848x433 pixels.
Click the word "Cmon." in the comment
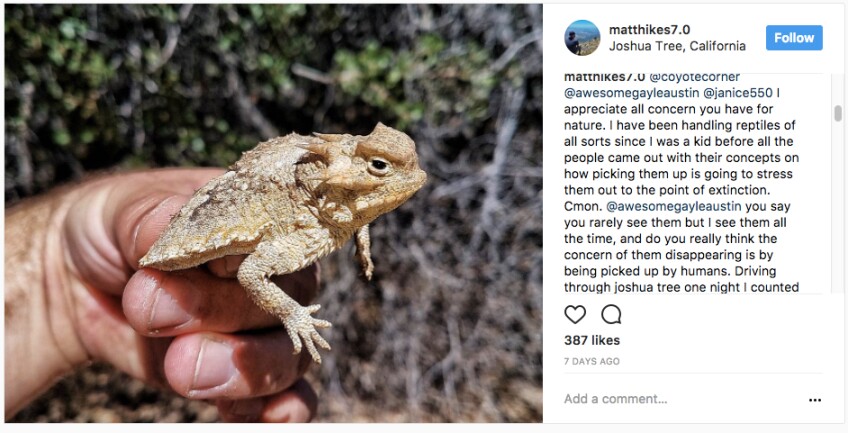pos(582,206)
